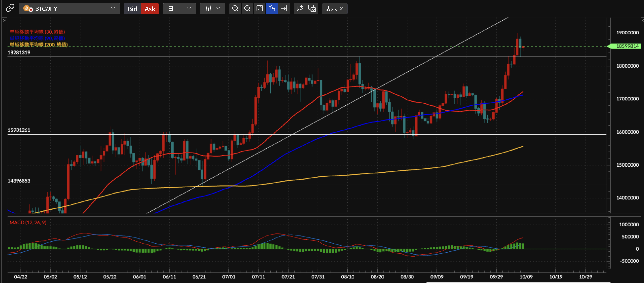Click the save chart image icon
644x283 pixels.
click(312, 9)
